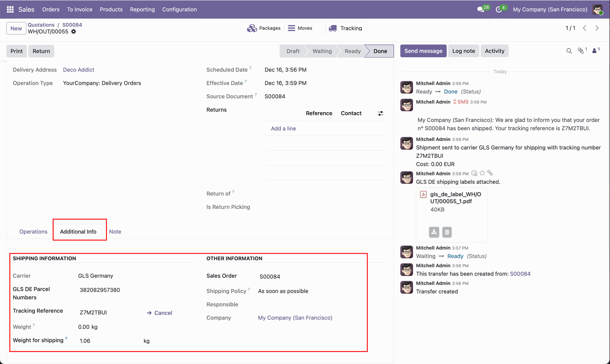
Task: Download the gls_de_label PDF attachment
Action: tap(434, 232)
